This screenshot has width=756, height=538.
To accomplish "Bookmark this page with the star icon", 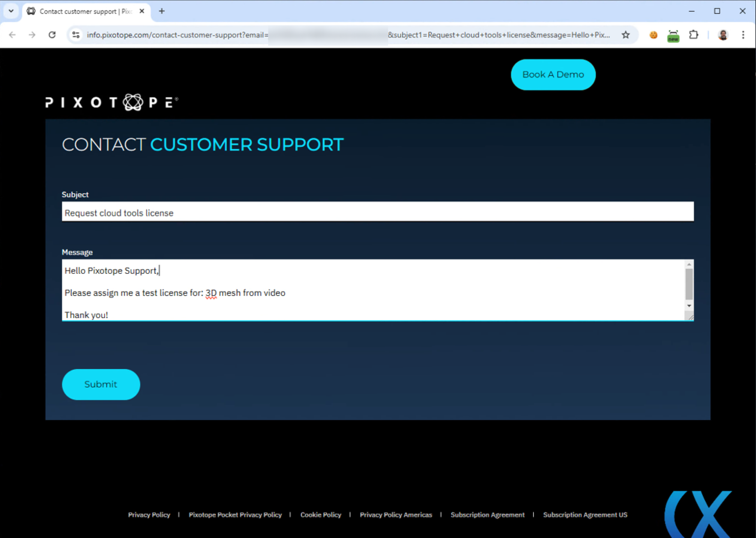I will tap(625, 35).
